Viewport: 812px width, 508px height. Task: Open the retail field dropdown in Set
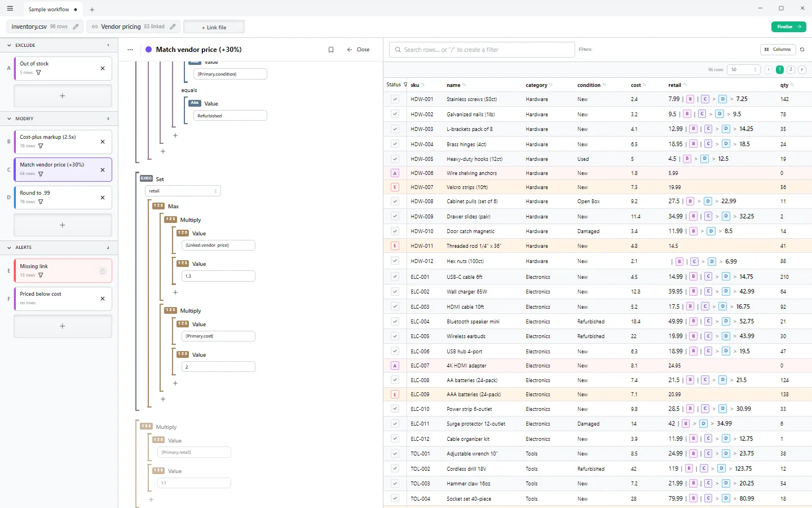pos(183,191)
